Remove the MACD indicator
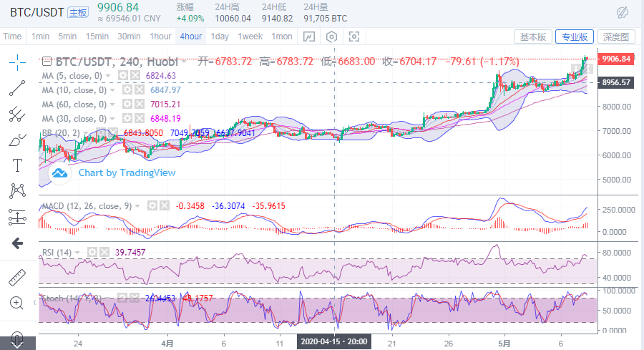This screenshot has height=350, width=644. [165, 205]
